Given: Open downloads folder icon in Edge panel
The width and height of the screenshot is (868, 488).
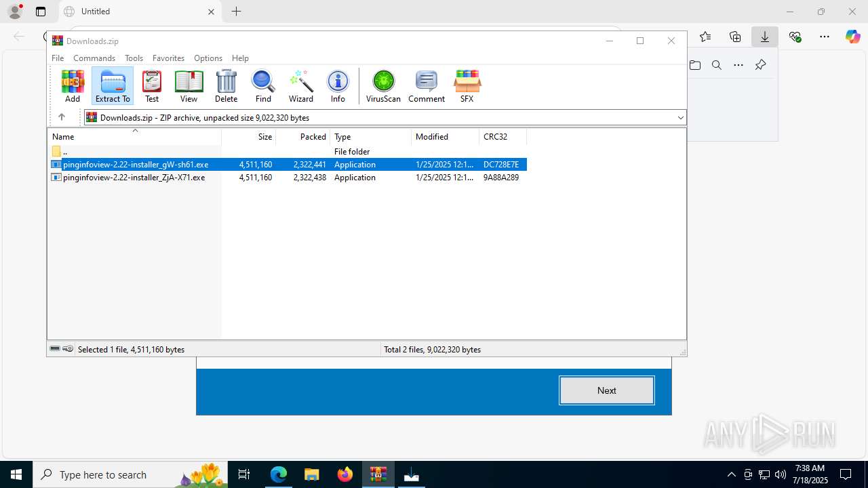Looking at the screenshot, I should tap(695, 65).
